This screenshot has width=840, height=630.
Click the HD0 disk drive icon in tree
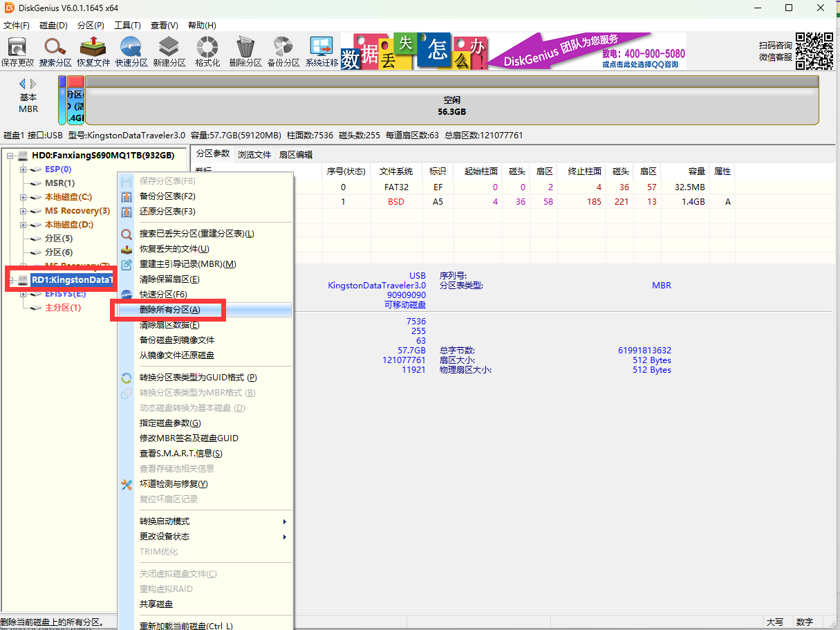(x=23, y=156)
